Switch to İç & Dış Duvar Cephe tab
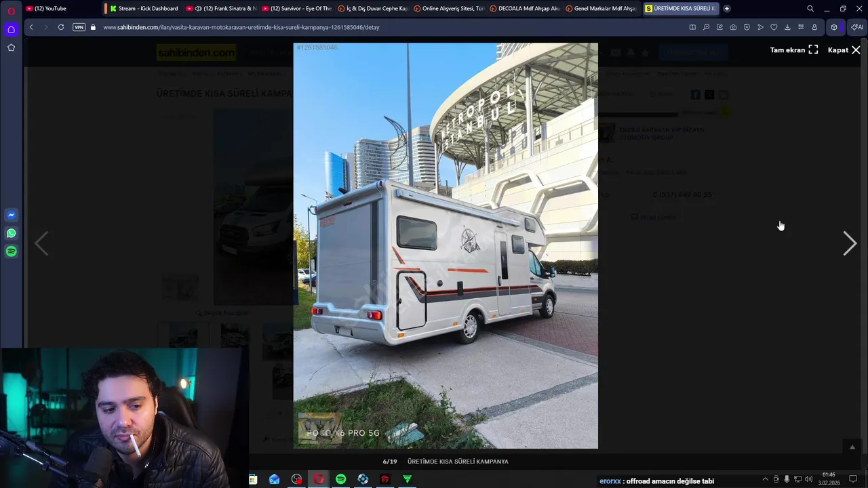 [x=373, y=9]
